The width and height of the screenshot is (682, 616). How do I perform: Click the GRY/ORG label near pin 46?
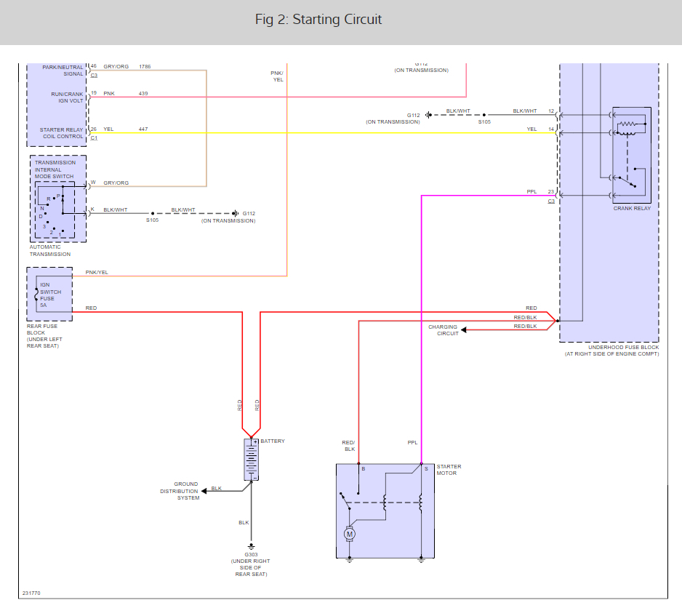click(x=116, y=67)
